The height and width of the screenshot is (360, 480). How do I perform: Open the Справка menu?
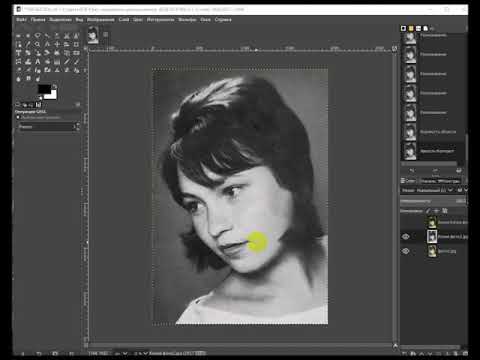[223, 20]
